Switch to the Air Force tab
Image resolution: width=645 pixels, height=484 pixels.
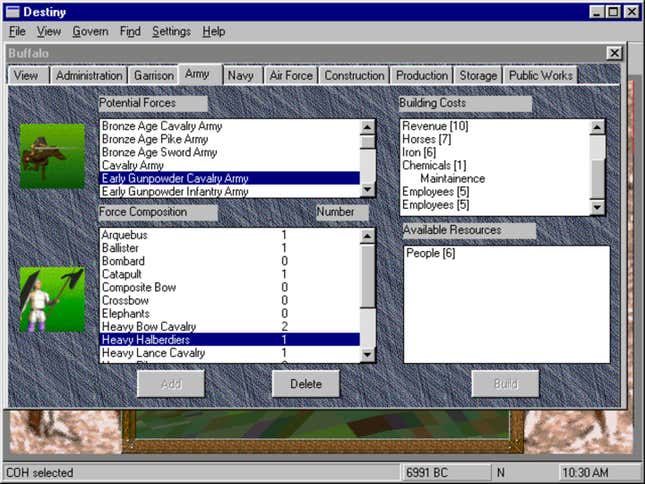point(291,76)
